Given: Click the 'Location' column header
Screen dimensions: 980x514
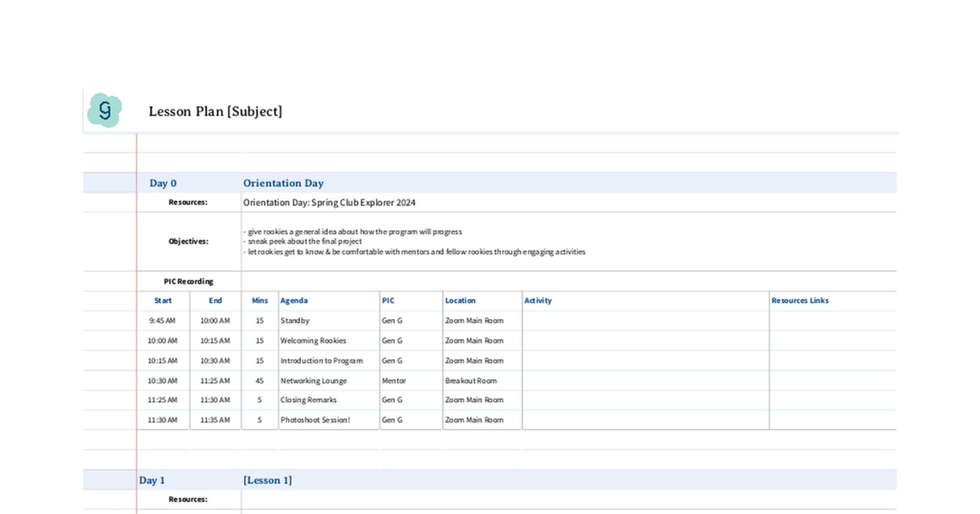Looking at the screenshot, I should [x=461, y=300].
